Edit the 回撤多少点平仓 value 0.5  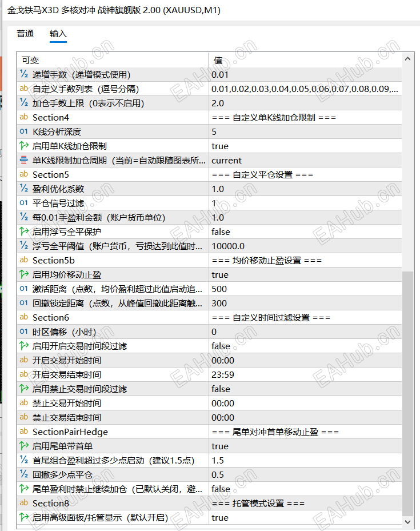[x=305, y=474]
